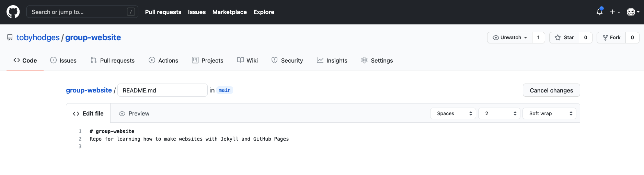Screen dimensions: 644x175
Task: Click line number 3 in editor
Action: [x=80, y=146]
